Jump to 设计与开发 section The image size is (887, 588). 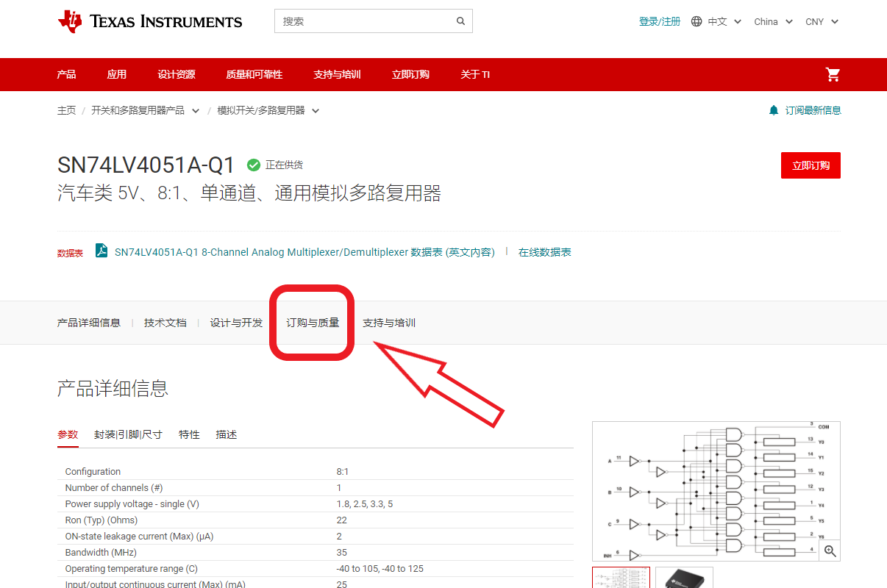click(236, 323)
